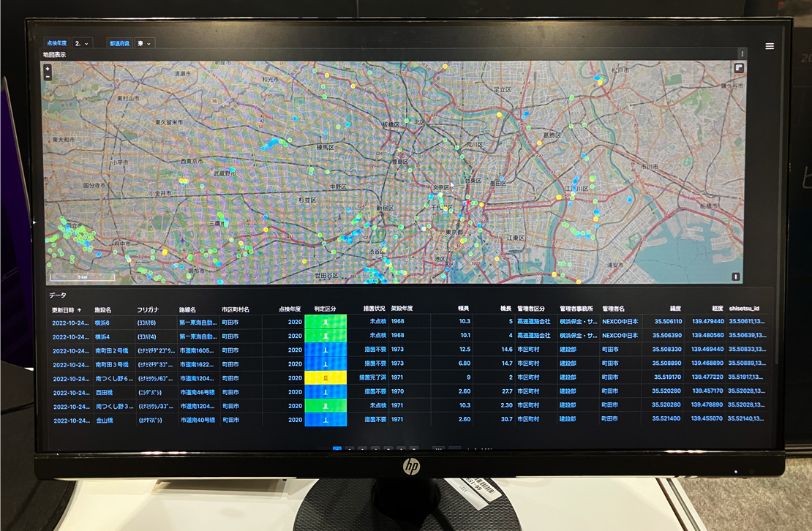Click the 判定区分 column header
Image resolution: width=812 pixels, height=531 pixels.
pyautogui.click(x=325, y=309)
